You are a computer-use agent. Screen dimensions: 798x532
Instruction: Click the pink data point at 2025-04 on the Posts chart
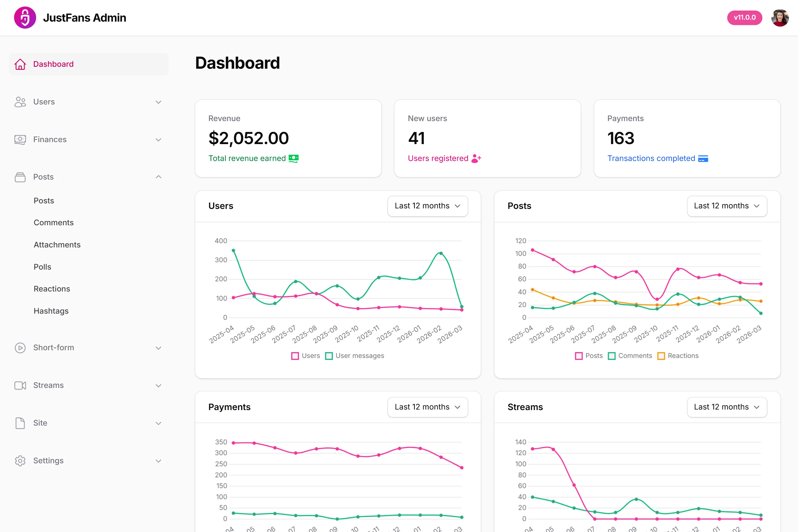[533, 250]
